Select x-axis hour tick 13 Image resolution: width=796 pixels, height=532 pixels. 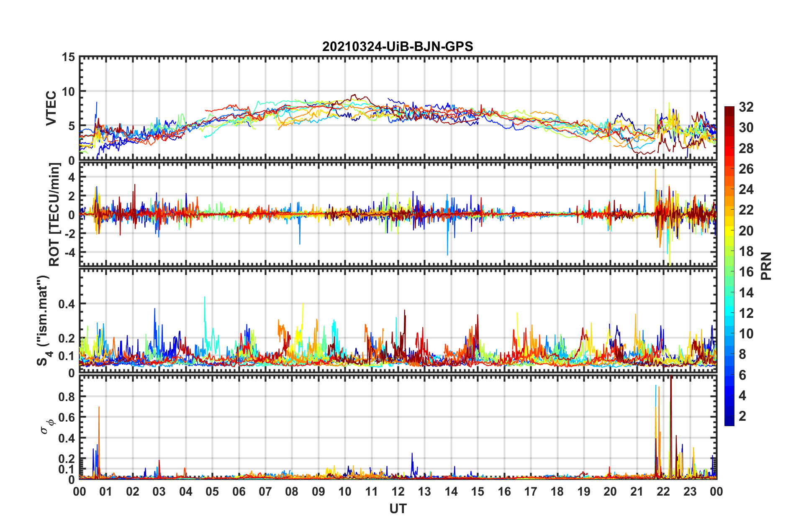(424, 492)
